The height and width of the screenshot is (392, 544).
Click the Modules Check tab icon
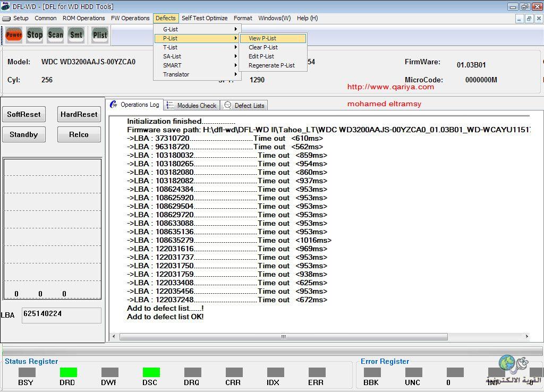coord(170,105)
